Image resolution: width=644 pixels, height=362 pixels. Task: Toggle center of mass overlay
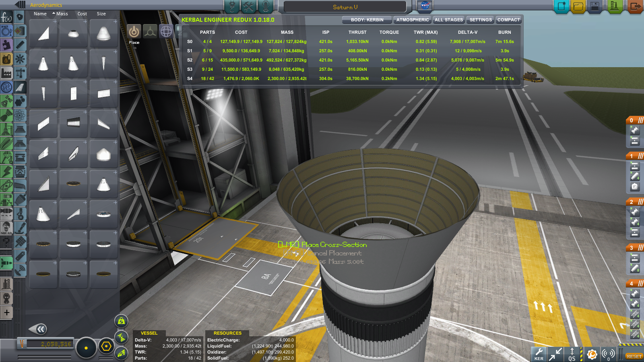pos(121,321)
